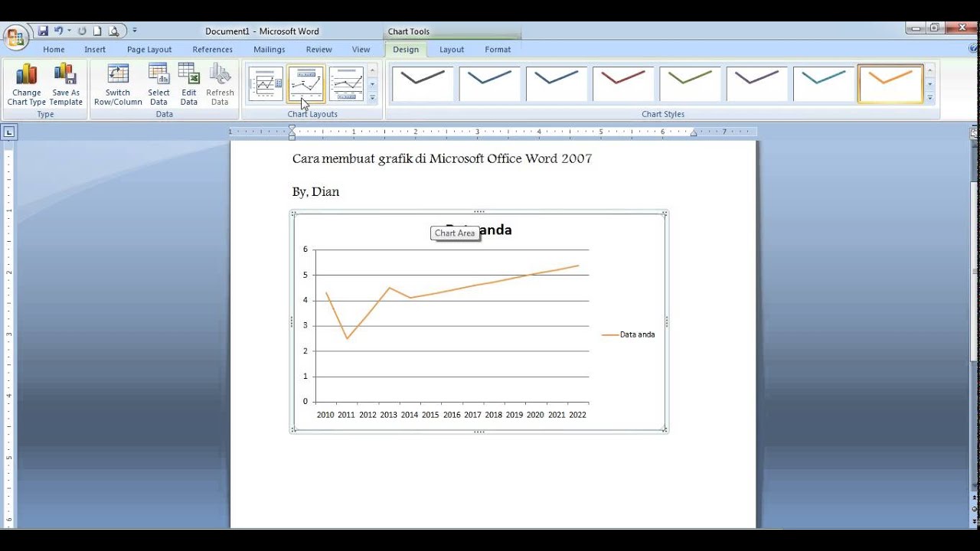Viewport: 980px width, 551px height.
Task: Click the vertical scrollbar up arrow
Action: (x=975, y=146)
